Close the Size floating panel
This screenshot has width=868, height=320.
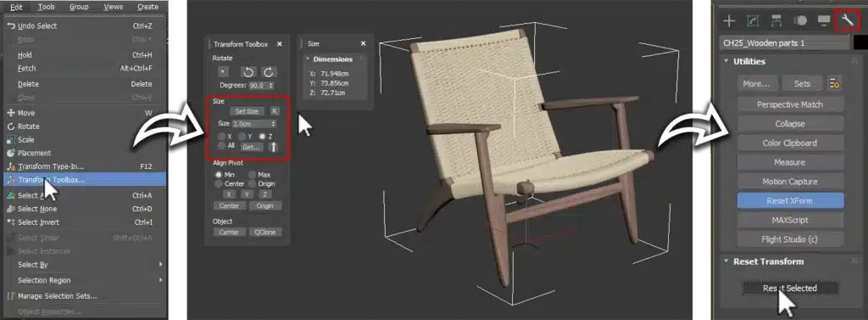[363, 43]
